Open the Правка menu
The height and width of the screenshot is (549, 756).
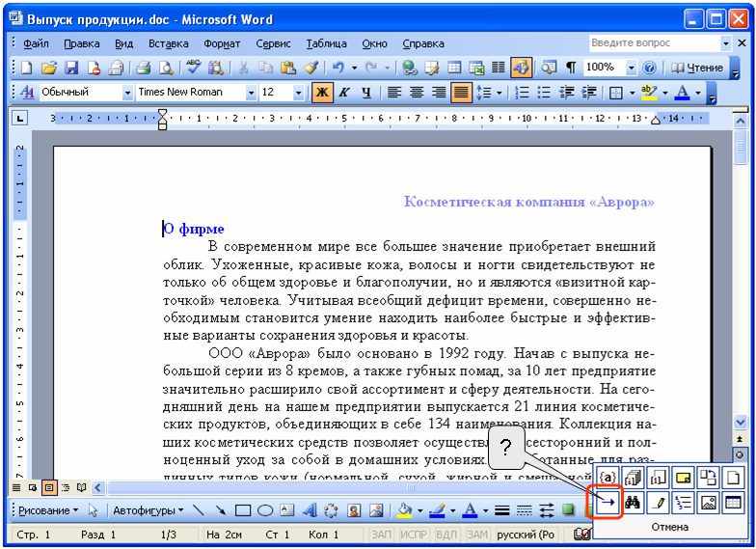(82, 44)
